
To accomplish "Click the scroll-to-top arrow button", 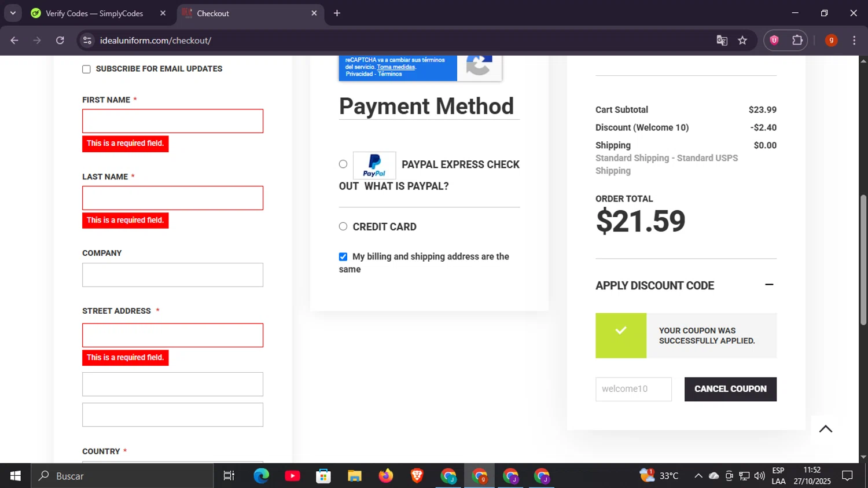I will [826, 429].
